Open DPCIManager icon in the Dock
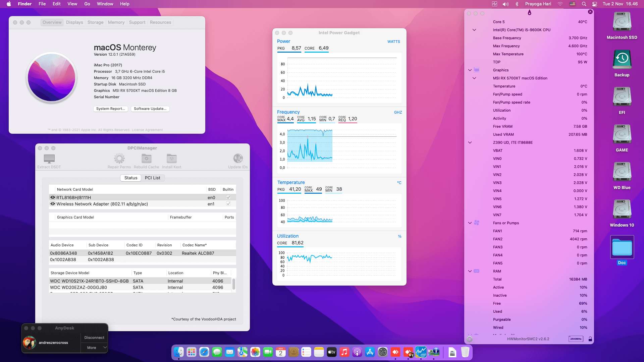644x362 pixels. click(434, 352)
